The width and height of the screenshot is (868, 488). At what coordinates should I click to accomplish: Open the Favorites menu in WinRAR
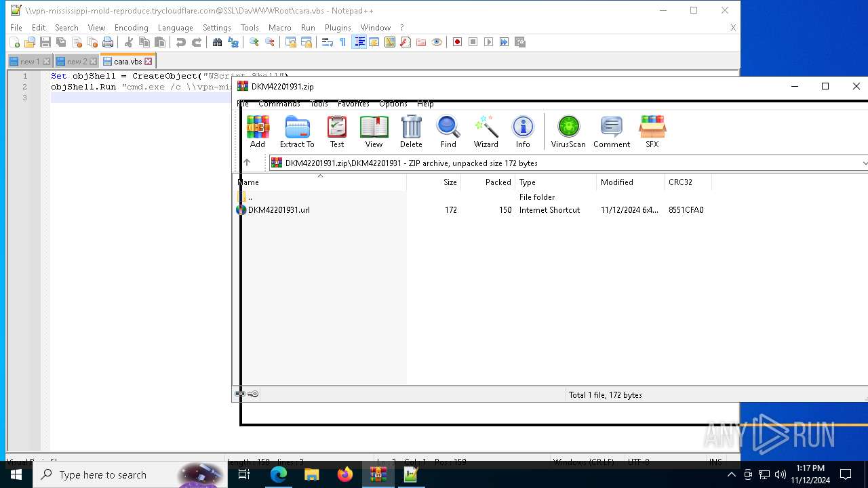tap(353, 104)
